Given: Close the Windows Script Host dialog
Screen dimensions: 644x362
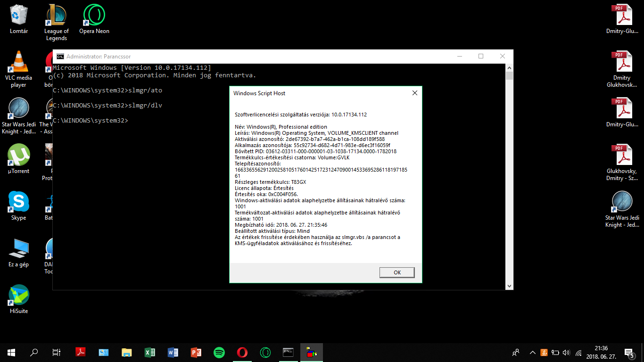Looking at the screenshot, I should [x=415, y=93].
